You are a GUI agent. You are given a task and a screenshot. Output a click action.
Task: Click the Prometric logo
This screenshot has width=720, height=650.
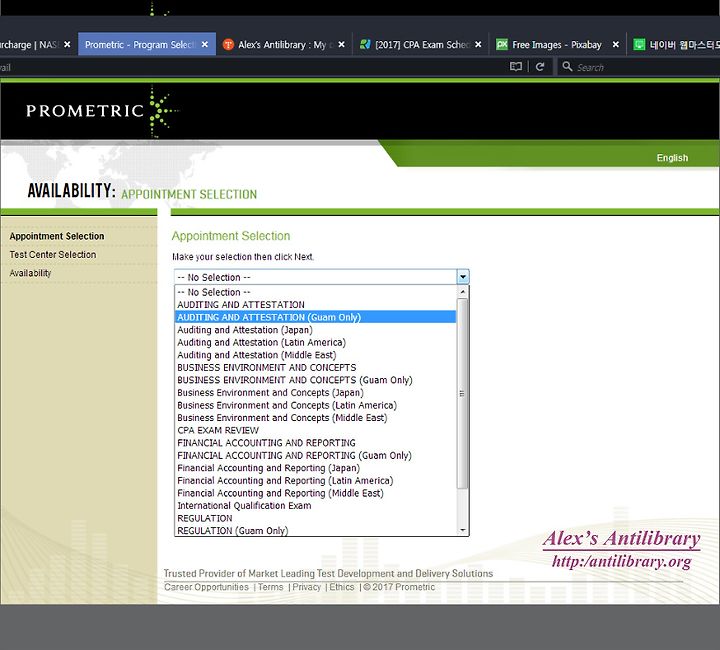coord(102,111)
